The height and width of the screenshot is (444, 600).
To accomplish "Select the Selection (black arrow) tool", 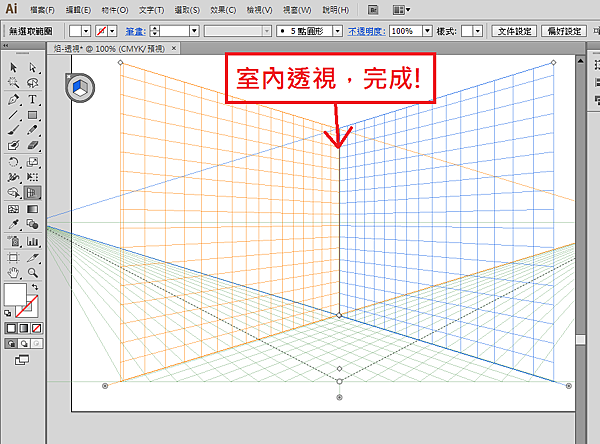I will coord(14,67).
